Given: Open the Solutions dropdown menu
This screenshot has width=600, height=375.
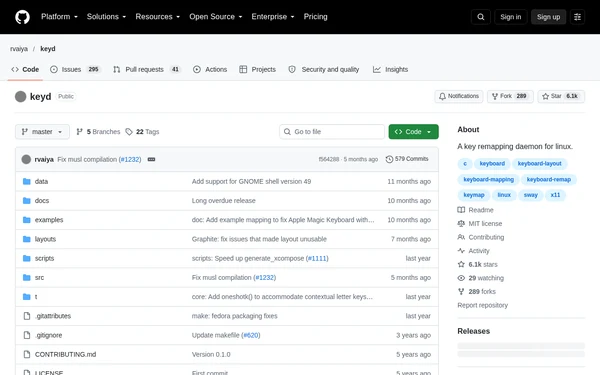Looking at the screenshot, I should pyautogui.click(x=106, y=17).
